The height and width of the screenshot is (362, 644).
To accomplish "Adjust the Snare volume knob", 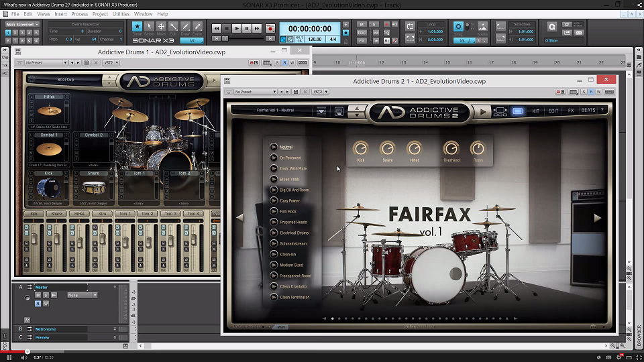I will [x=387, y=148].
